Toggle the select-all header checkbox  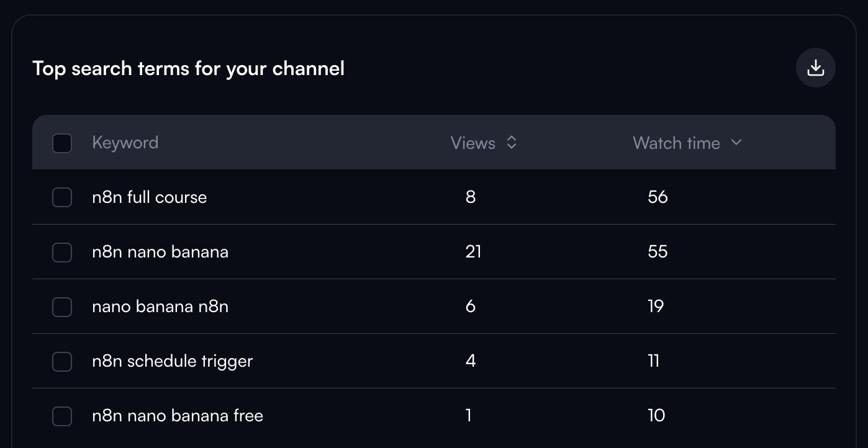click(x=62, y=143)
